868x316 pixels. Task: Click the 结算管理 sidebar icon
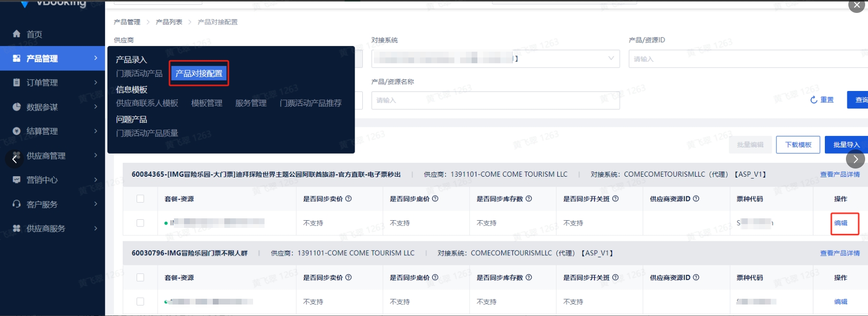coord(17,131)
